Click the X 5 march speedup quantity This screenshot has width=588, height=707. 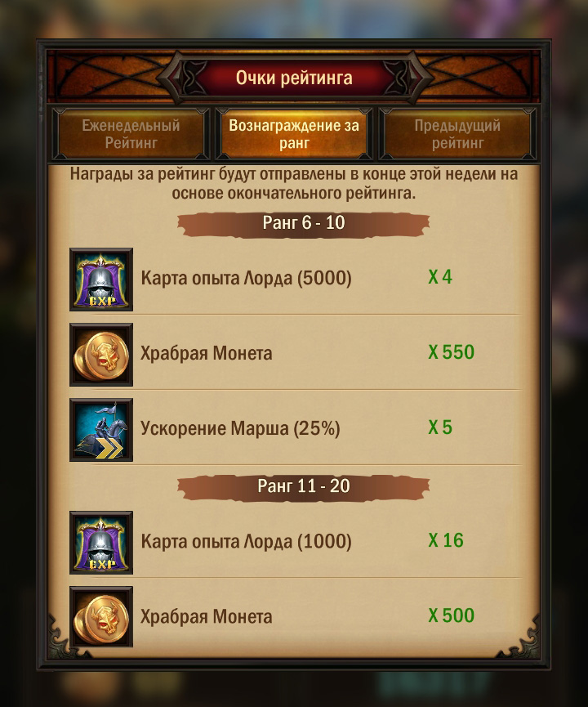pyautogui.click(x=439, y=427)
